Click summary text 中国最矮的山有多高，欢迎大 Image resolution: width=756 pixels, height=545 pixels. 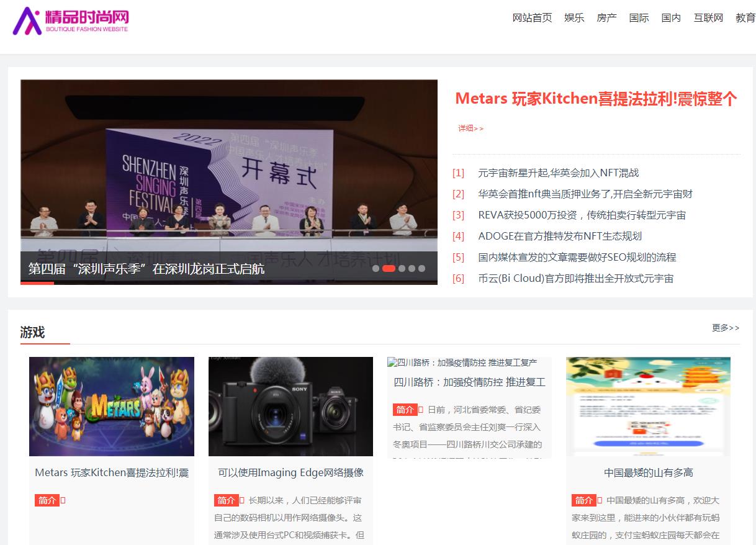(x=663, y=500)
